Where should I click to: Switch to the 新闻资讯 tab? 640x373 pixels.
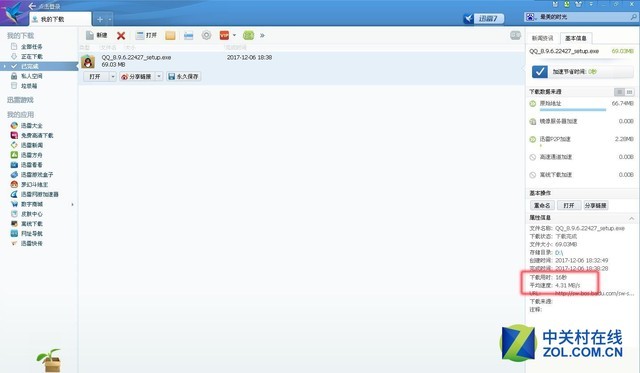coord(542,38)
